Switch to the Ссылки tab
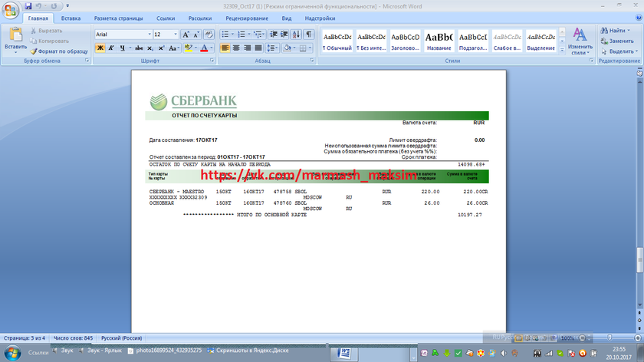Viewport: 644px width, 362px height. [166, 18]
